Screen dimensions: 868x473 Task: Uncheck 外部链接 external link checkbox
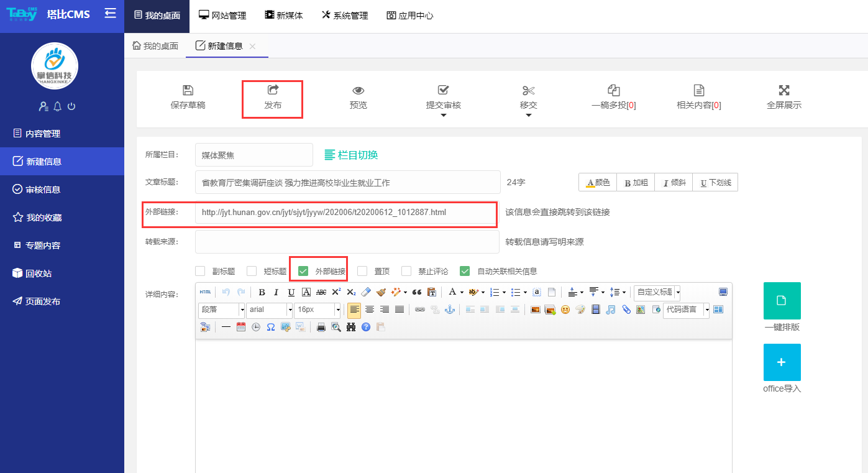(303, 271)
